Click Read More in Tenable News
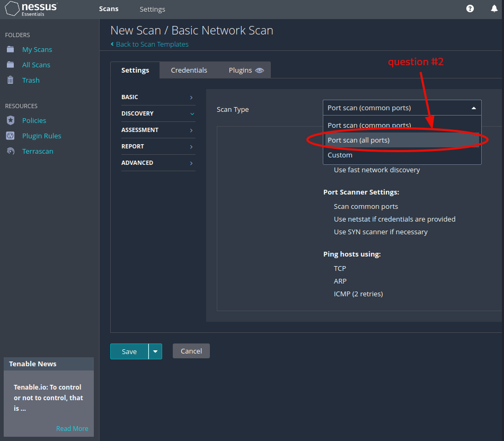This screenshot has height=441, width=504. [72, 428]
